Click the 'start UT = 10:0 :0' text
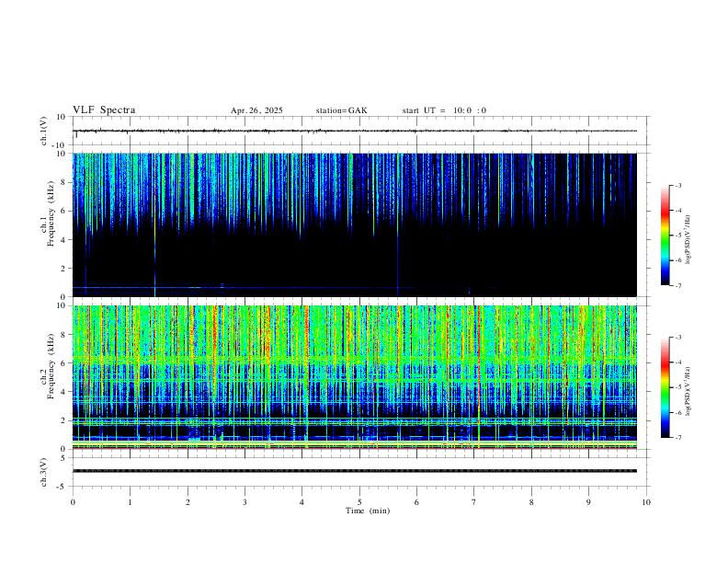The image size is (728, 563). 444,110
